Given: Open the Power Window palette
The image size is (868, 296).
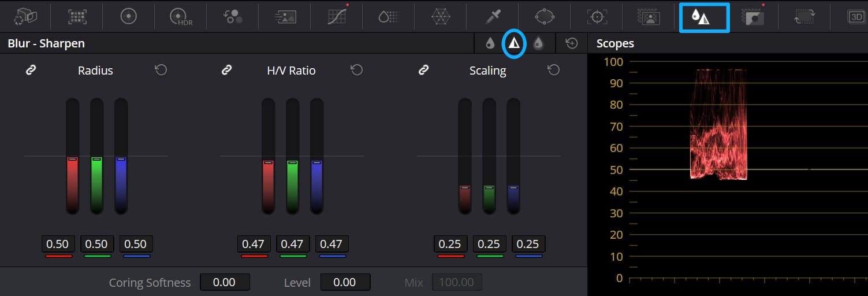Looking at the screenshot, I should [x=545, y=17].
